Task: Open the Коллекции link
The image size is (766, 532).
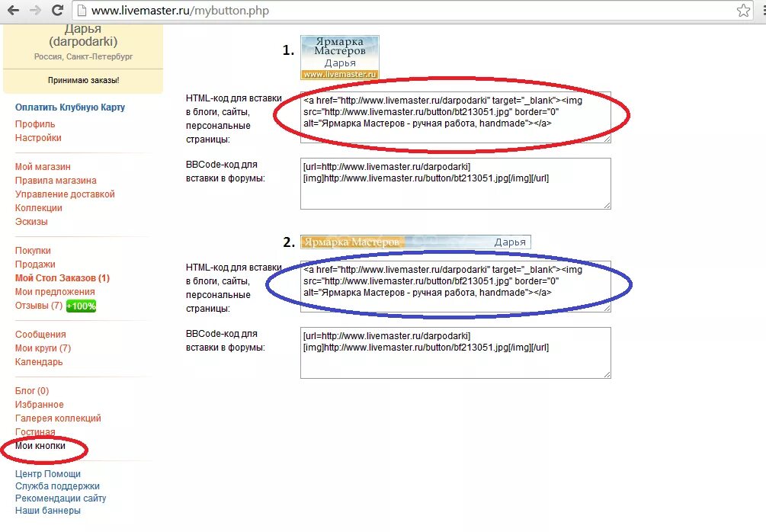Action: point(39,207)
